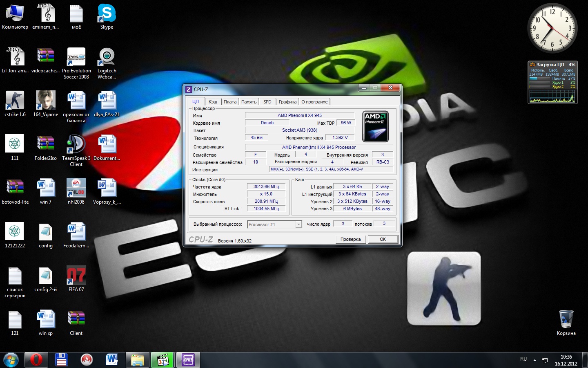The image size is (588, 368).
Task: Click the Media Player Classic taskbar icon
Action: [163, 360]
